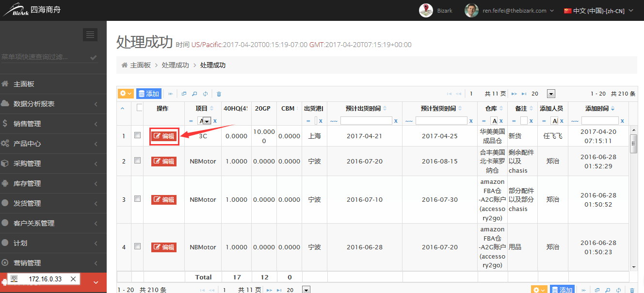The width and height of the screenshot is (644, 293).
Task: Sort by 预计出货时间 column header
Action: pyautogui.click(x=367, y=109)
